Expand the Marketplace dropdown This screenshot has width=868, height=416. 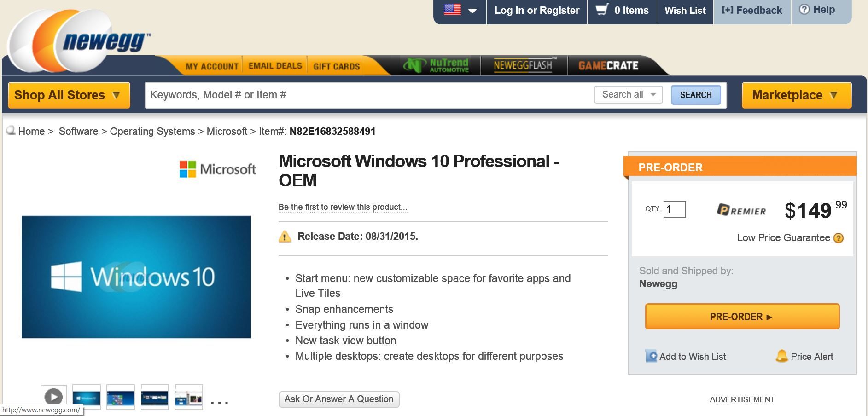(x=796, y=95)
